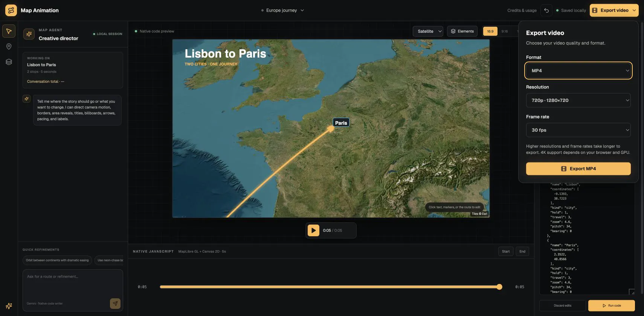Send the refinement message with paper plane icon
644x316 pixels.
tap(115, 303)
